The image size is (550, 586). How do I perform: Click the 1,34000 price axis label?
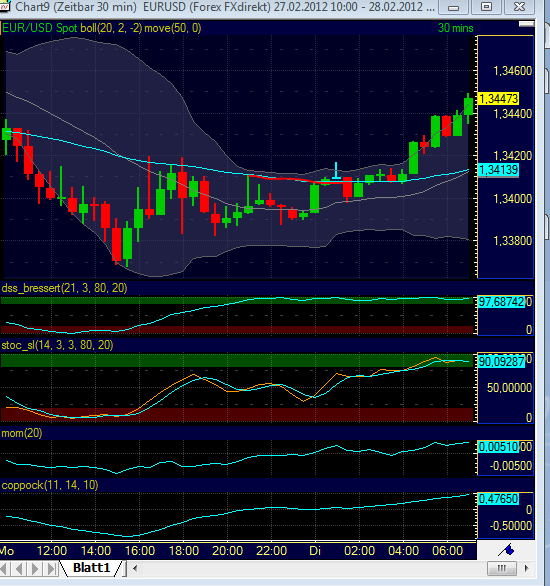click(x=513, y=198)
